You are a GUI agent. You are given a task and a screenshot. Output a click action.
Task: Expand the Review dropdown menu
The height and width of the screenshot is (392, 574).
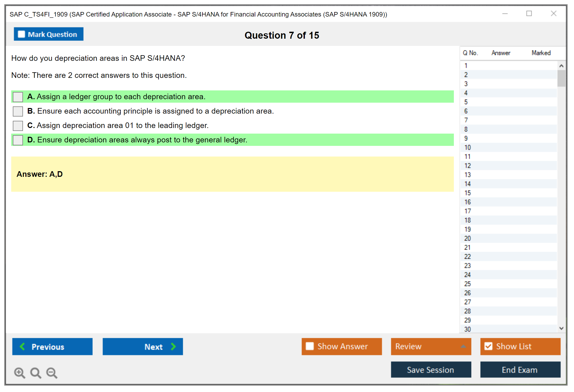click(463, 346)
